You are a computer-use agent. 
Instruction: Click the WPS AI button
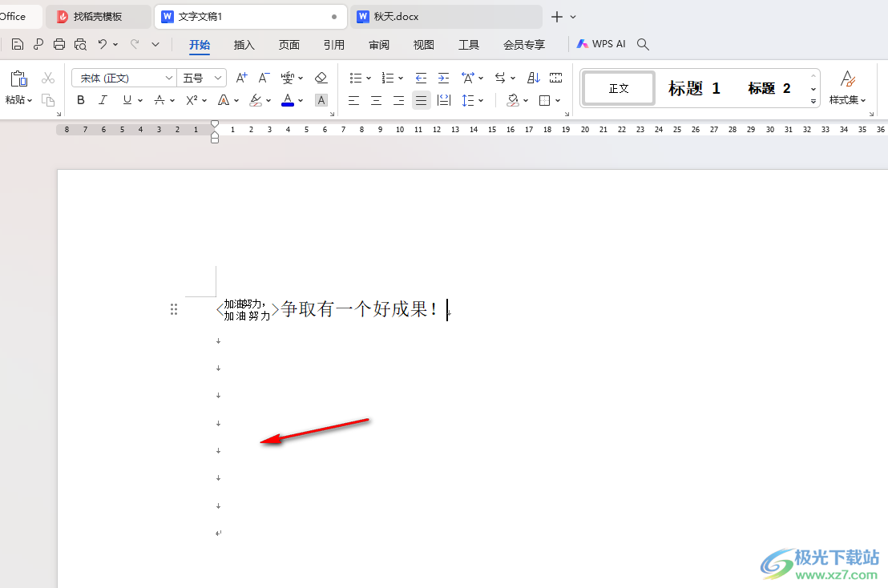coord(601,44)
